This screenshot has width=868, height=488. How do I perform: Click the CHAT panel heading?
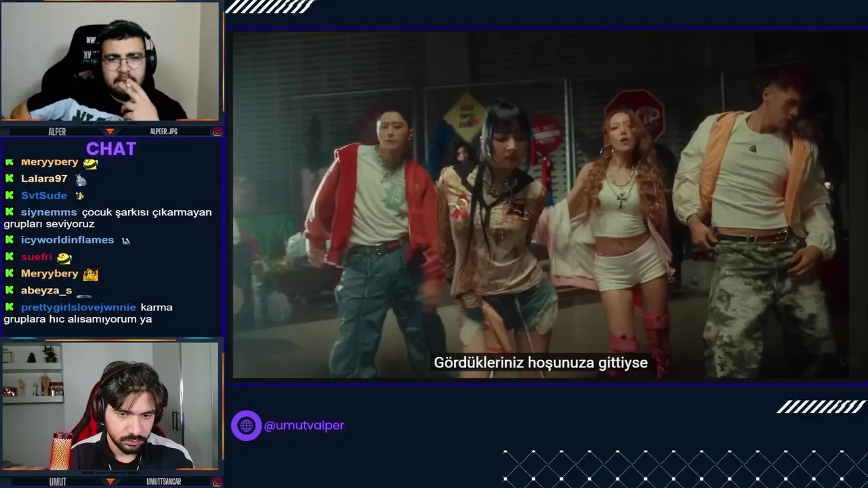point(111,148)
